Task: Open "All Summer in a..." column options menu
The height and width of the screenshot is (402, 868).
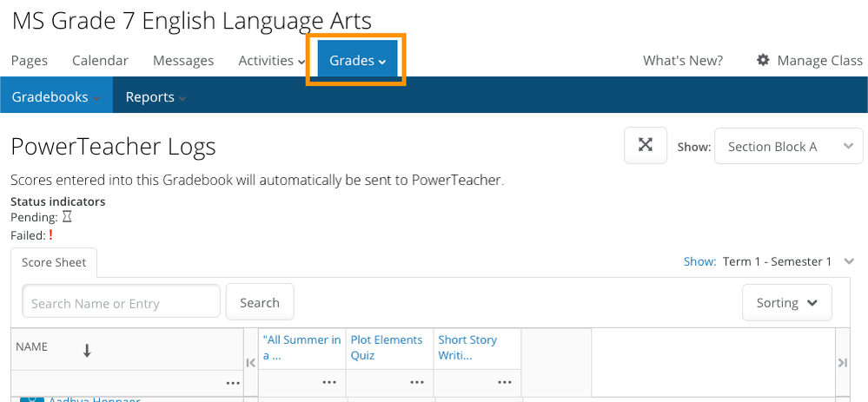Action: 328,383
